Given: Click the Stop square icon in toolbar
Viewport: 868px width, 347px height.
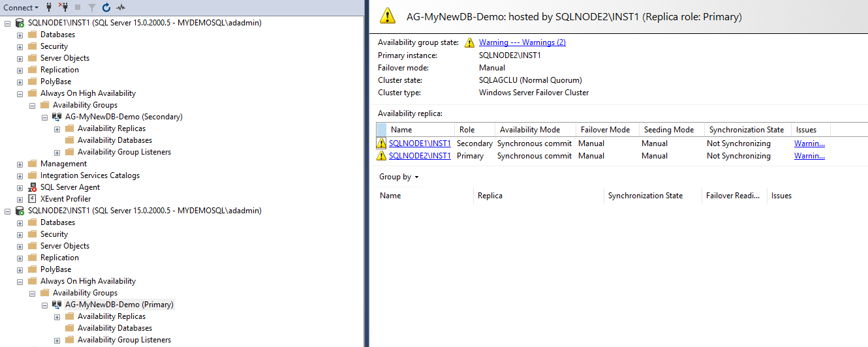Looking at the screenshot, I should [78, 8].
